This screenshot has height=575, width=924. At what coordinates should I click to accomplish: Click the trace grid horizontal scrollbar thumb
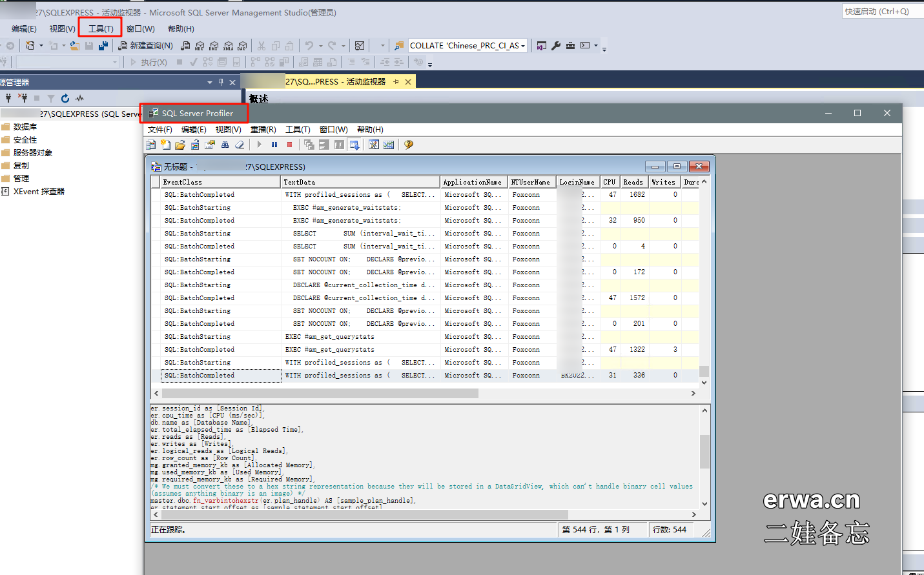point(320,393)
